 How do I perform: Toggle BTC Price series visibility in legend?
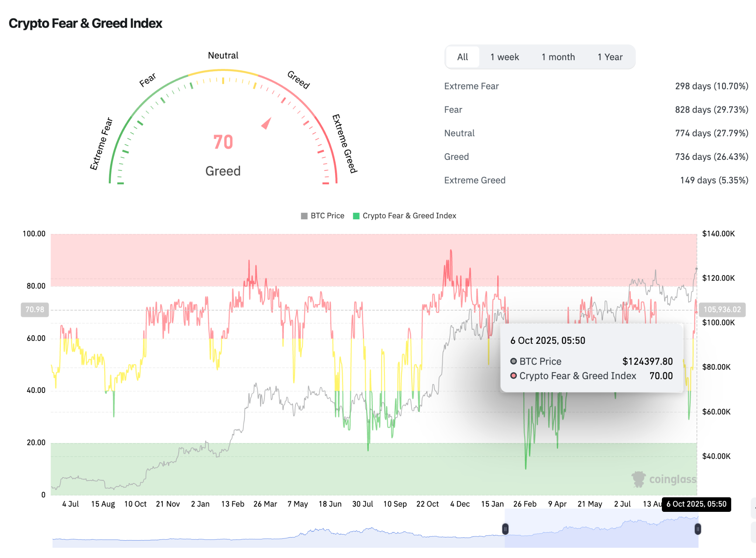coord(327,216)
